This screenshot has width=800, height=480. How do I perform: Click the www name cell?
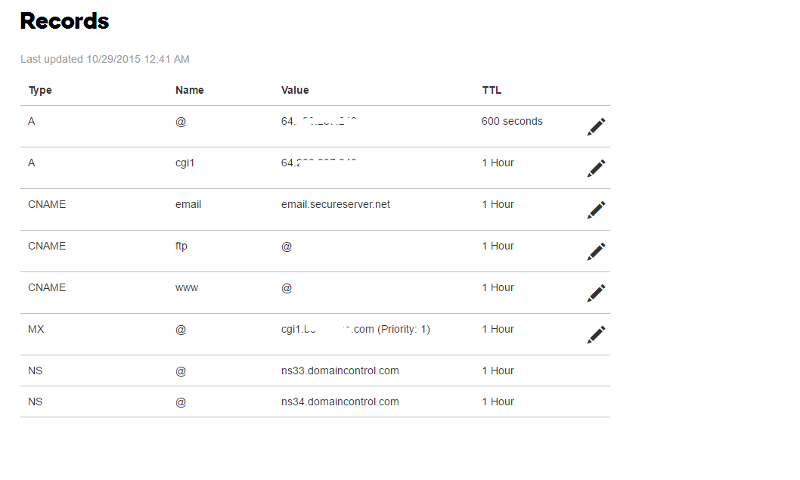click(186, 288)
